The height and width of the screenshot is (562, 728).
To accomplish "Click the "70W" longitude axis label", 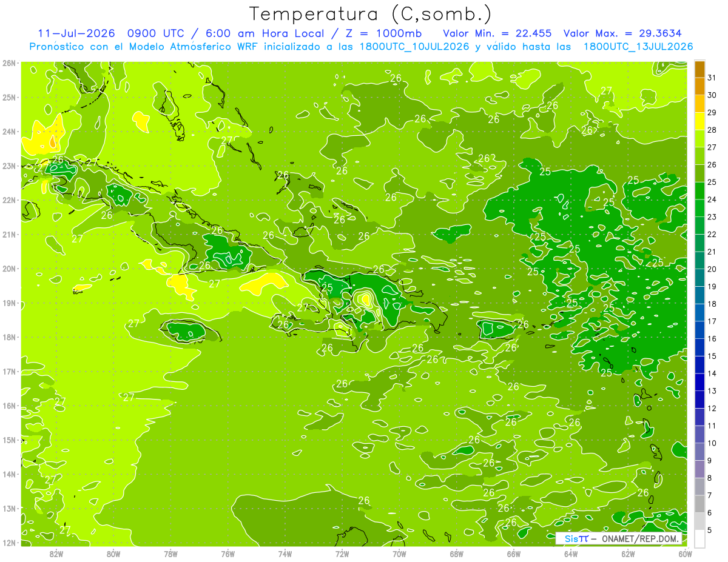I will click(x=399, y=554).
